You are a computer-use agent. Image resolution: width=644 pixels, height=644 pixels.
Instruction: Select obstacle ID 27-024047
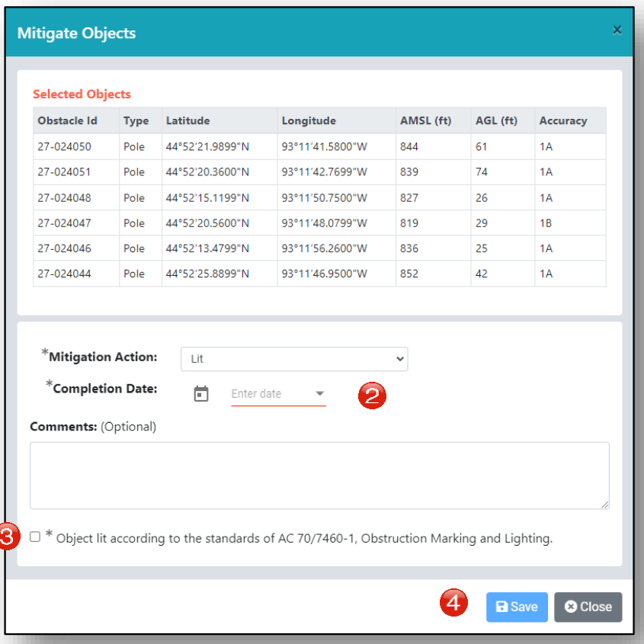65,223
